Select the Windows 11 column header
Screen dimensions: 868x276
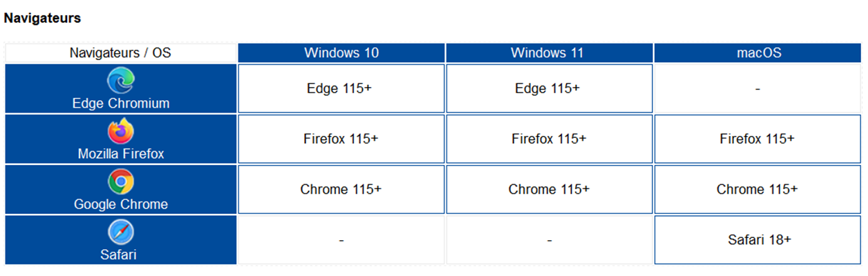click(x=549, y=52)
